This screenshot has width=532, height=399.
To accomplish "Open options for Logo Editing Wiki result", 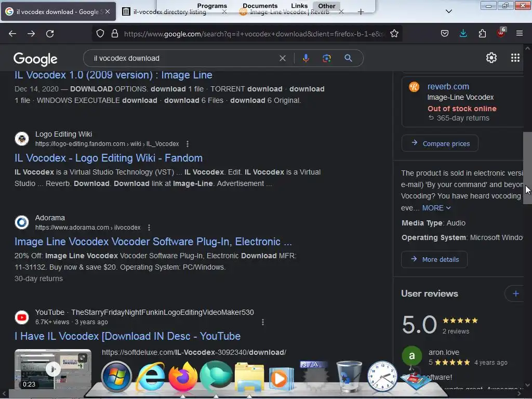I will (x=187, y=144).
